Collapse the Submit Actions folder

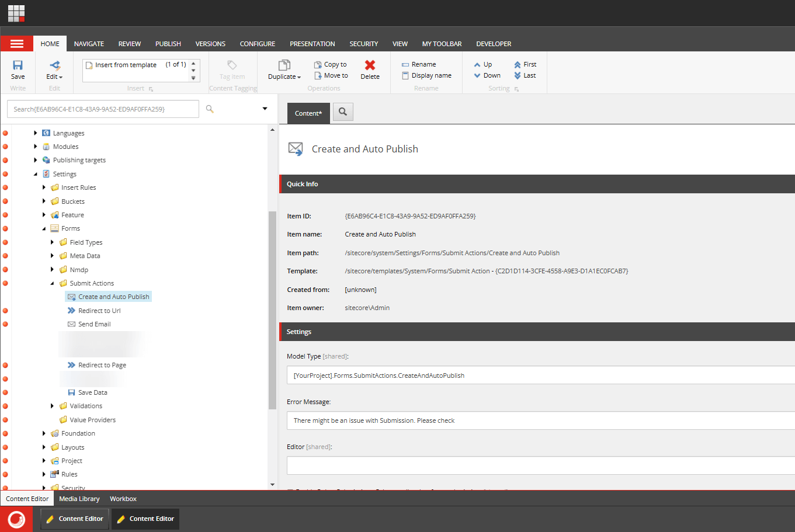53,283
